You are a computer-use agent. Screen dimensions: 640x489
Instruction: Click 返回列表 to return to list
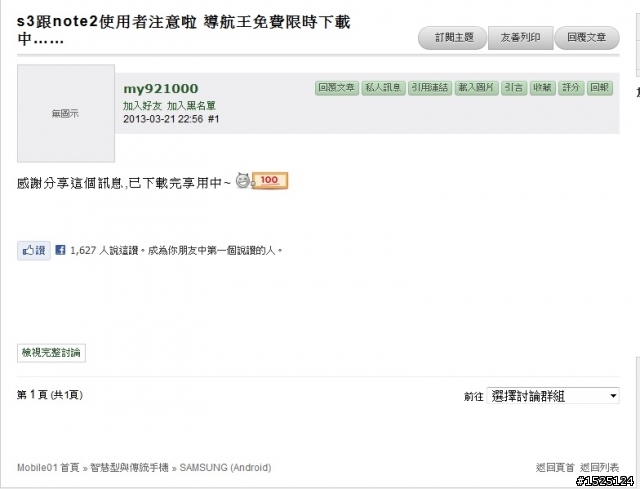[600, 467]
